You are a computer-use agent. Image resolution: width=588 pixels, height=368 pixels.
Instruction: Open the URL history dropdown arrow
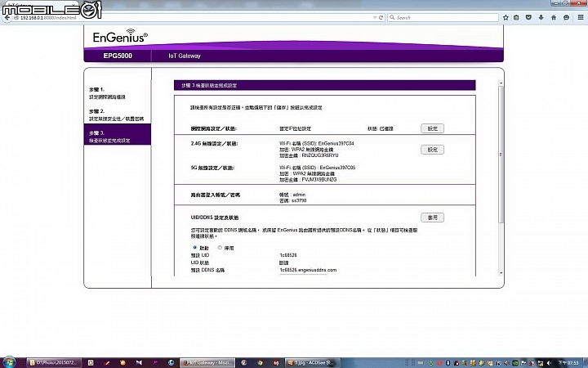tap(375, 18)
